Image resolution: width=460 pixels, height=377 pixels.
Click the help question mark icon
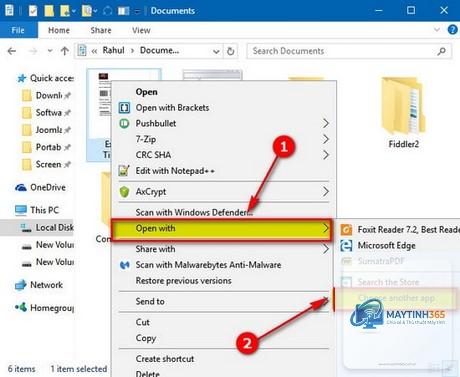click(x=453, y=30)
